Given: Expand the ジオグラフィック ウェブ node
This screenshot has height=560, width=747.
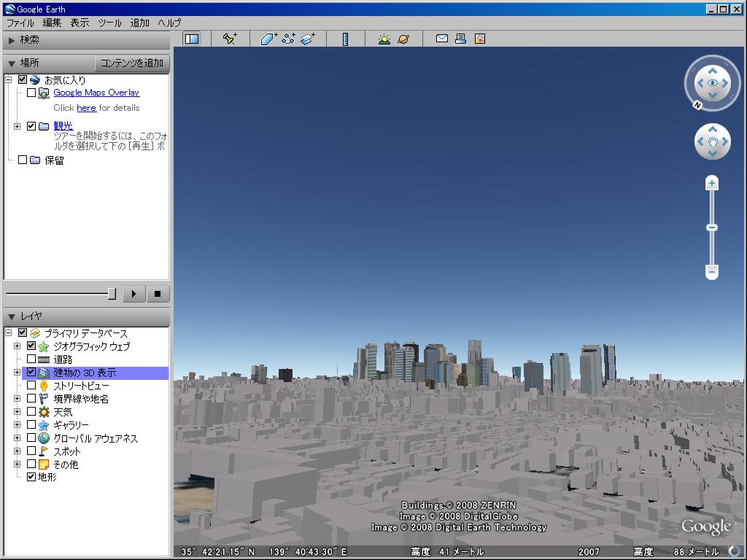Looking at the screenshot, I should (x=18, y=346).
